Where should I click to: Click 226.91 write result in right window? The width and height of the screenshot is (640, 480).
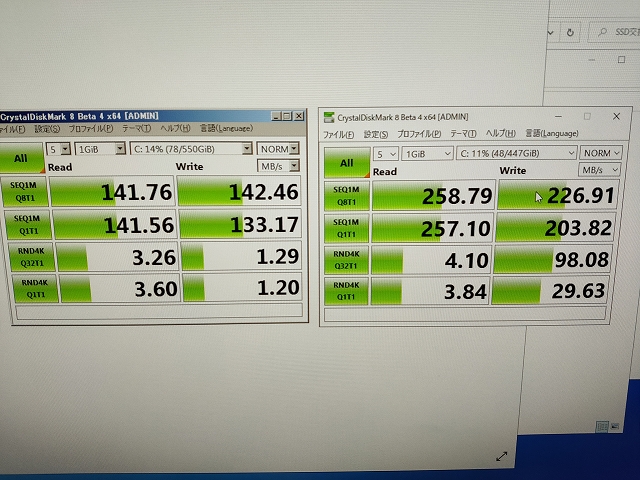pos(558,195)
